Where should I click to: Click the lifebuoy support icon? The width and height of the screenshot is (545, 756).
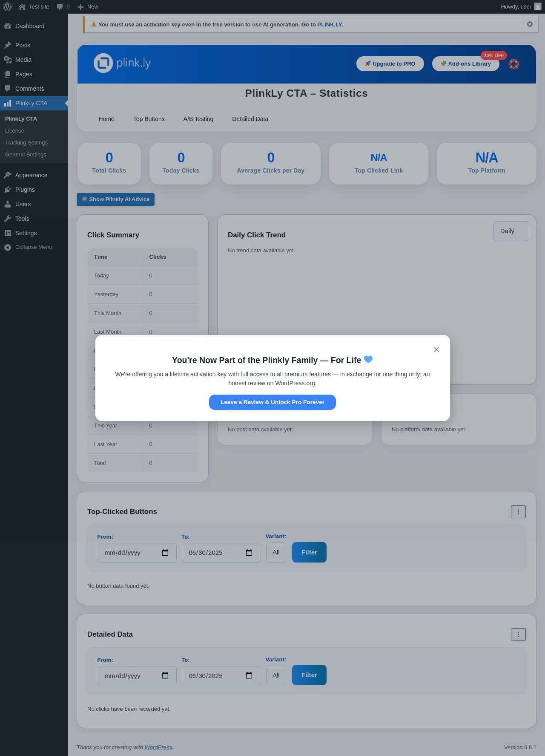(514, 64)
